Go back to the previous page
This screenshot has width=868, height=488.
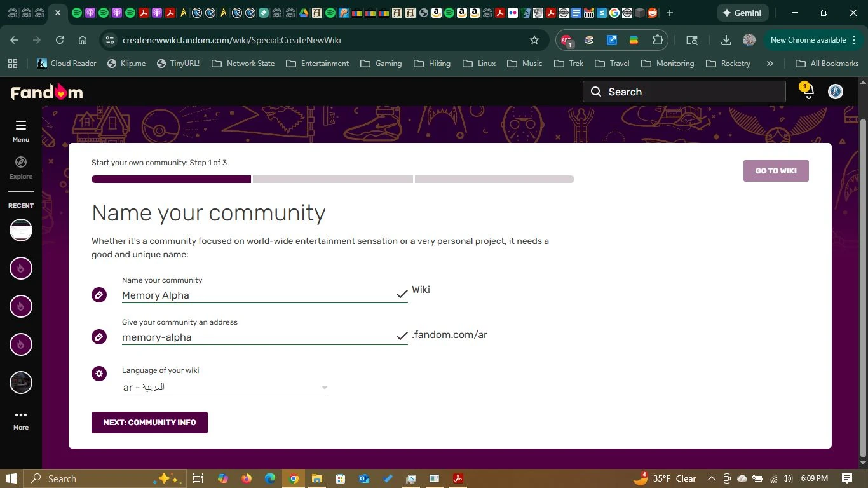[x=14, y=40]
